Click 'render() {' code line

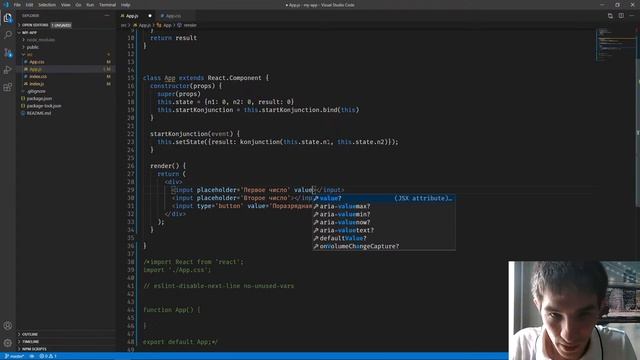tap(168, 166)
